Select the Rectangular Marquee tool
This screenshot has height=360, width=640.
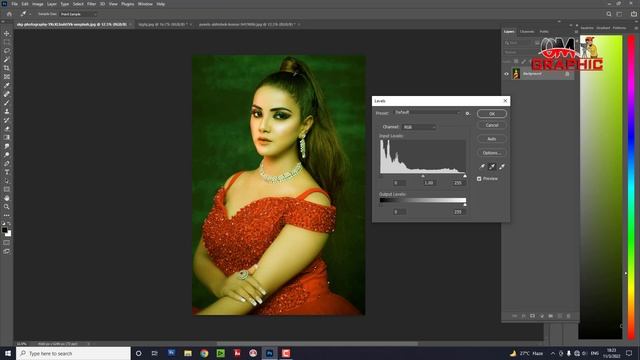tap(7, 42)
